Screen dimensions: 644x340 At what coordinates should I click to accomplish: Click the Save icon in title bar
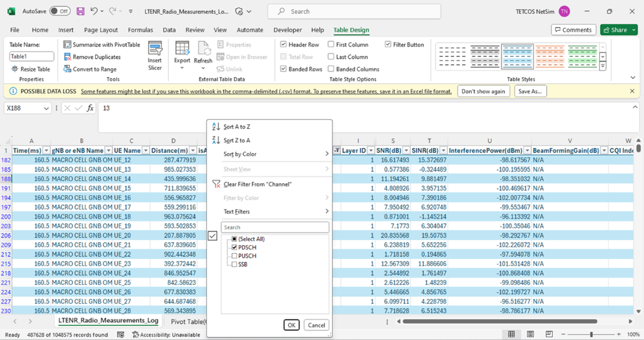click(80, 12)
